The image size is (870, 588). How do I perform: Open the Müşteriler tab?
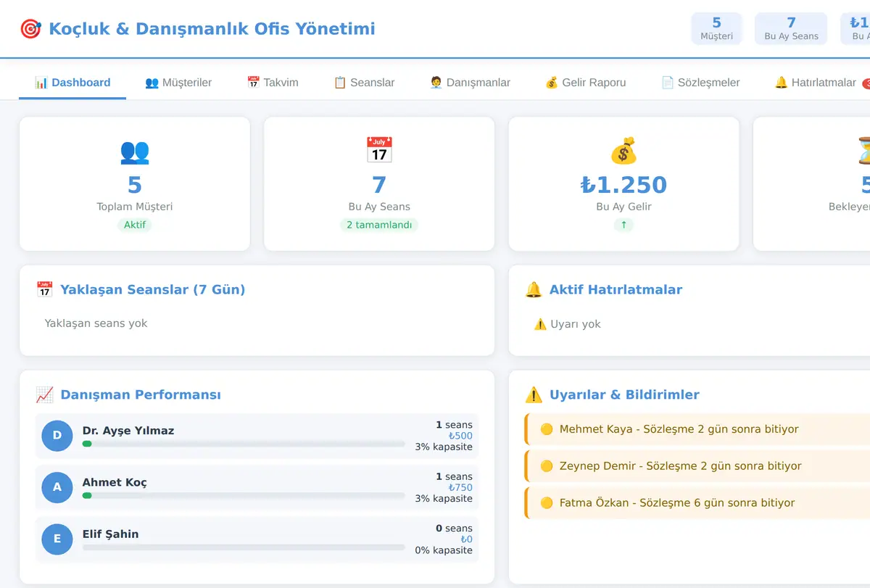pyautogui.click(x=178, y=83)
